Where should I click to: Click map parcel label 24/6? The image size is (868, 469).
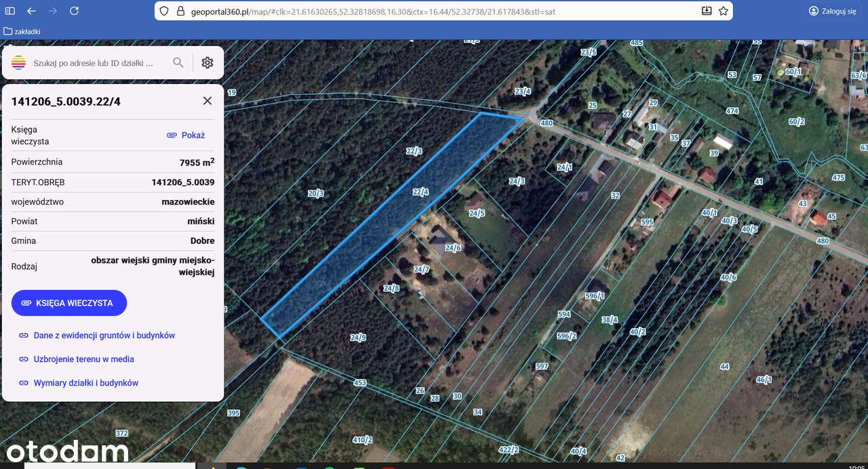click(x=453, y=248)
